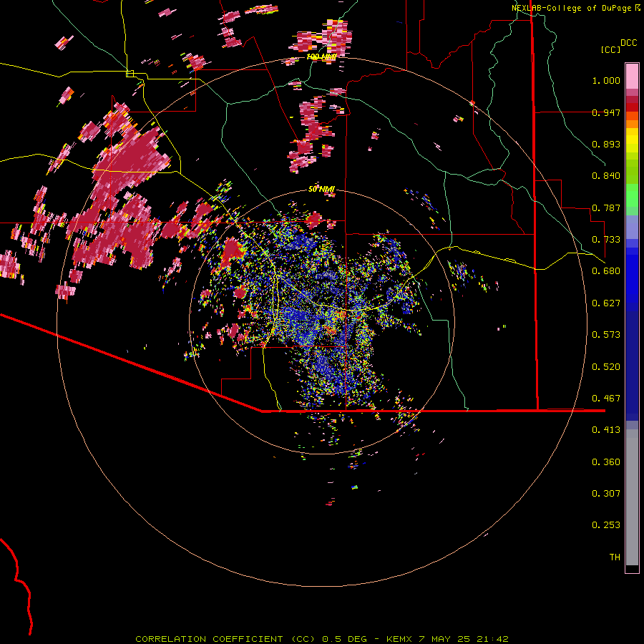Image resolution: width=644 pixels, height=644 pixels.
Task: Click the DCC product label
Action: pos(628,43)
